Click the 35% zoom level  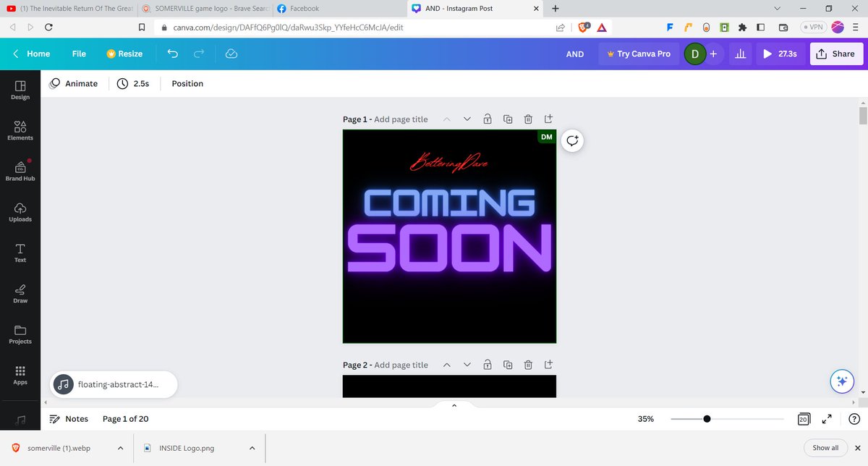pyautogui.click(x=646, y=419)
